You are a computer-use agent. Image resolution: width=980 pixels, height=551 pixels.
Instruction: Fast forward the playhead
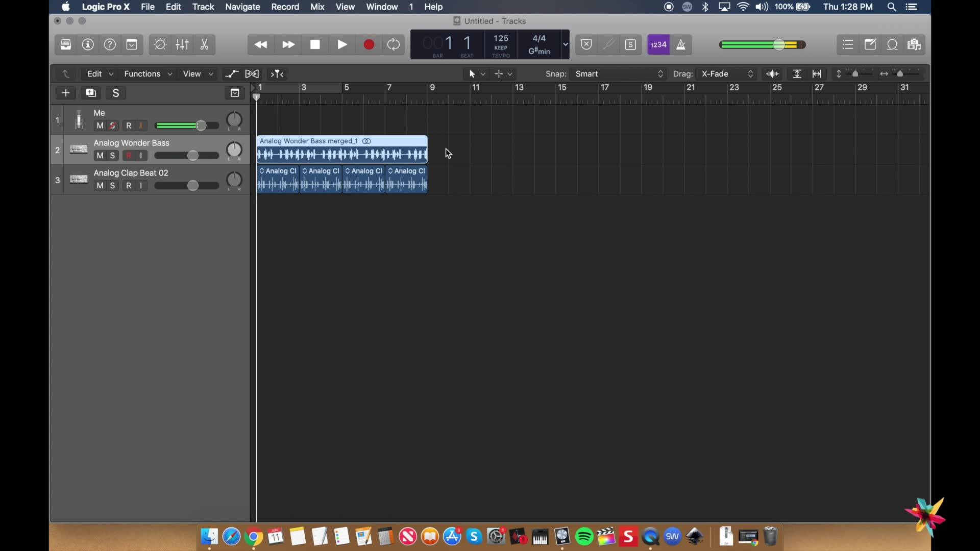click(288, 45)
